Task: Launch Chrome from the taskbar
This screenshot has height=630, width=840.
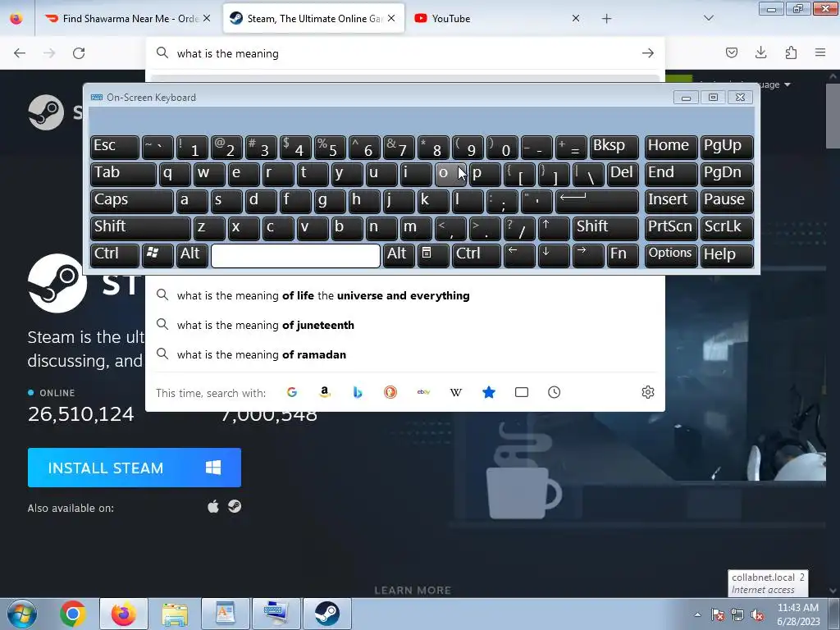Action: [73, 614]
